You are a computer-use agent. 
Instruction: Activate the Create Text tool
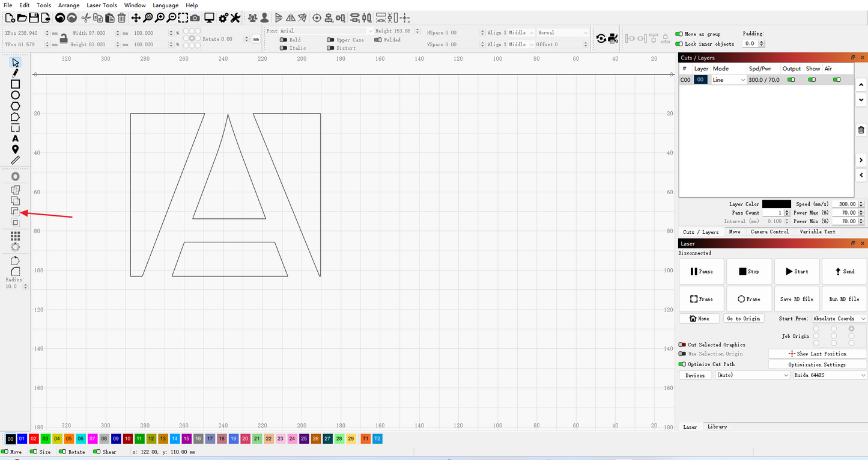coord(16,138)
